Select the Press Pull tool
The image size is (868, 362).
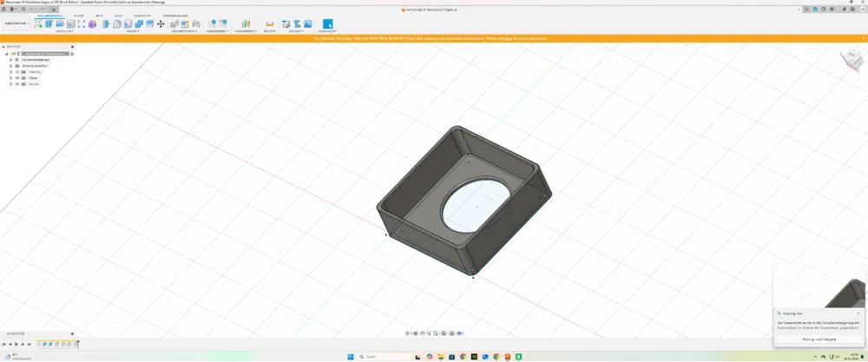(x=106, y=23)
